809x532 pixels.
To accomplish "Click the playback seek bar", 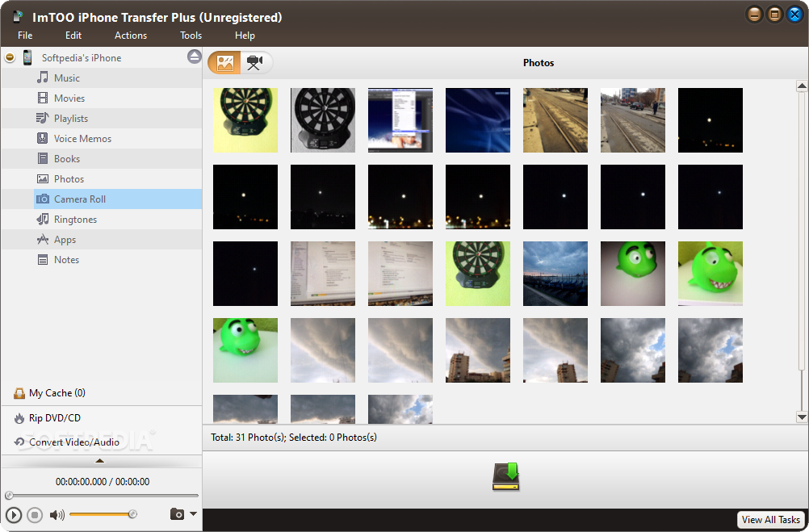I will [102, 496].
